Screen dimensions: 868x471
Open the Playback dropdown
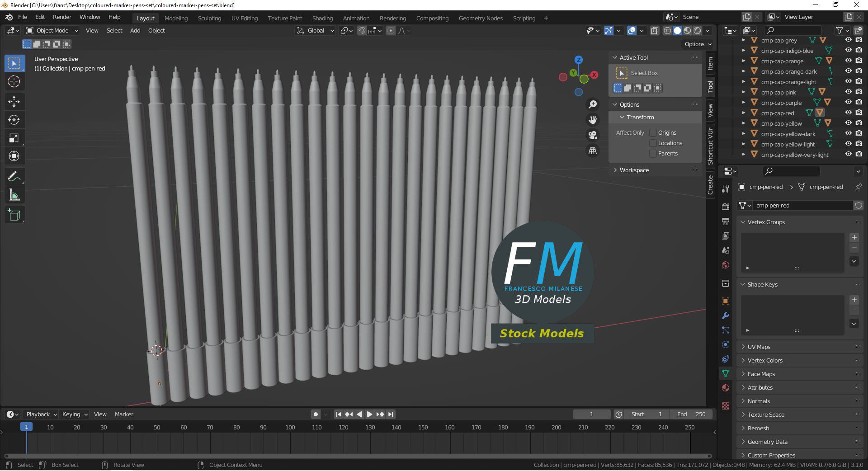[41, 414]
